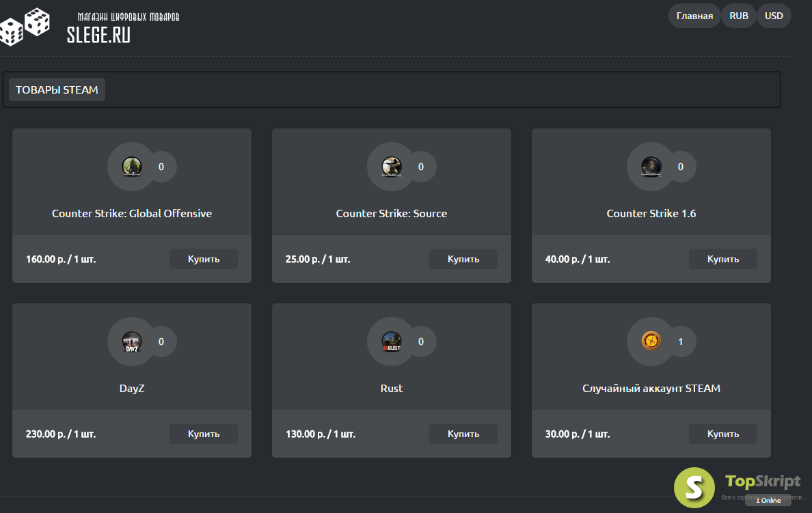Click the 230.00 р. / 1 шт. price
The height and width of the screenshot is (513, 812).
point(61,434)
